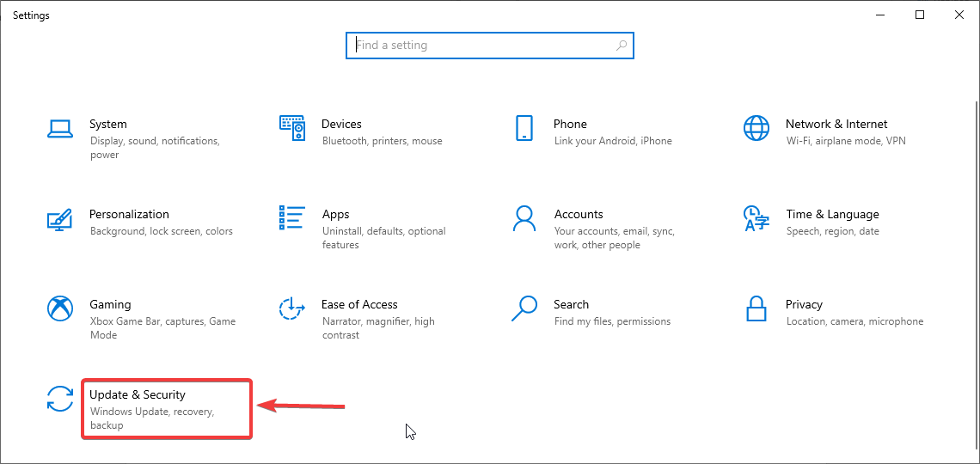Select the Personalization paintbrush icon
Image resolution: width=980 pixels, height=464 pixels.
coord(60,218)
